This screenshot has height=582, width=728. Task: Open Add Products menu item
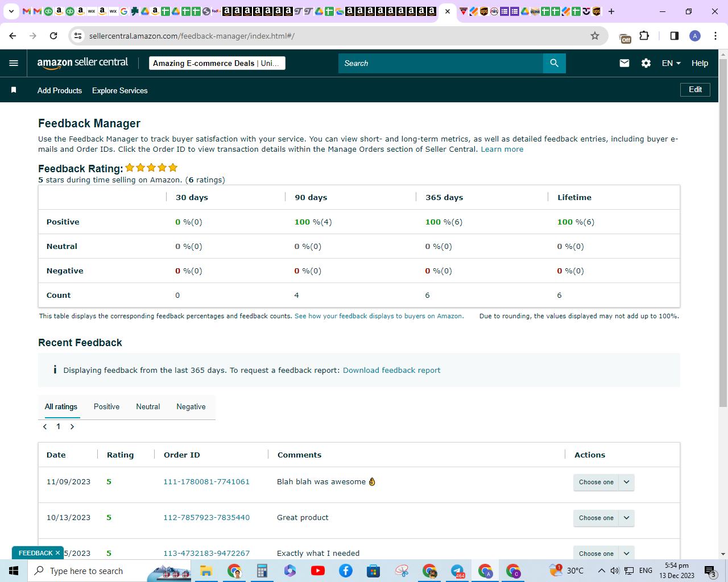[x=60, y=90]
